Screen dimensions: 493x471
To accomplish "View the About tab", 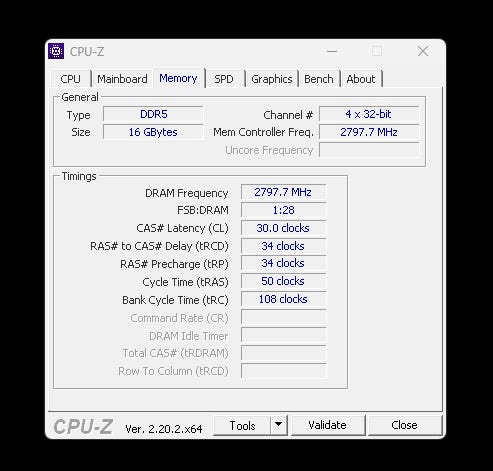I will click(x=361, y=79).
